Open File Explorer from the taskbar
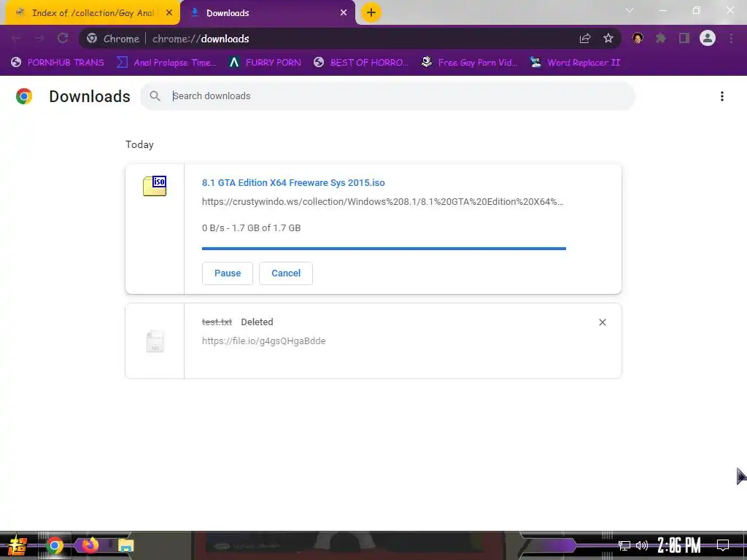 pyautogui.click(x=125, y=545)
